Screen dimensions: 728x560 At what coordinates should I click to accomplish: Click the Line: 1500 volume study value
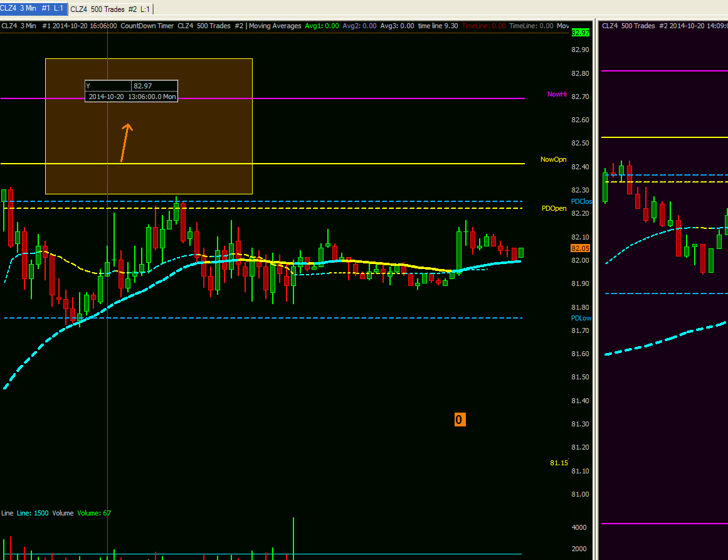pyautogui.click(x=33, y=513)
